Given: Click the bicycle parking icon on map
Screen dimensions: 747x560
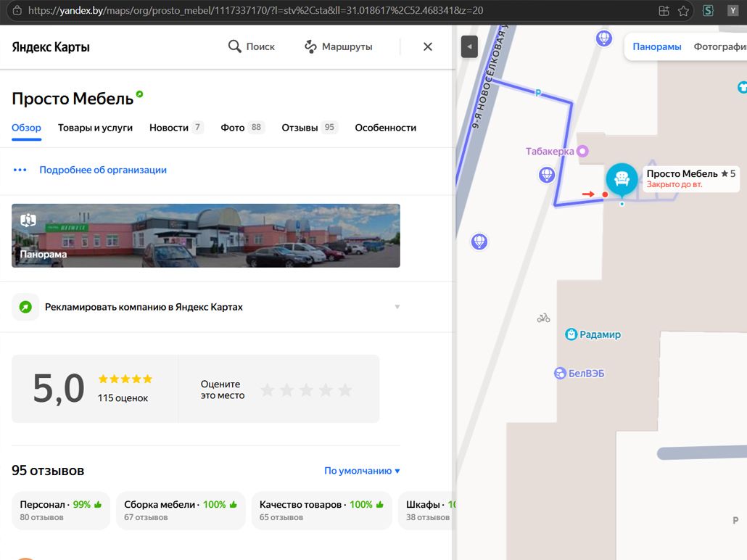Looking at the screenshot, I should pos(544,318).
